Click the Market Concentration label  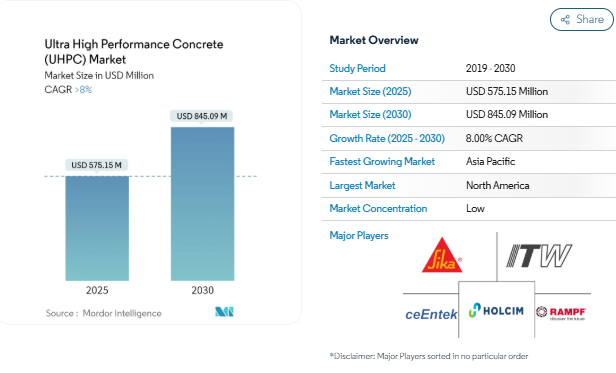pos(378,208)
